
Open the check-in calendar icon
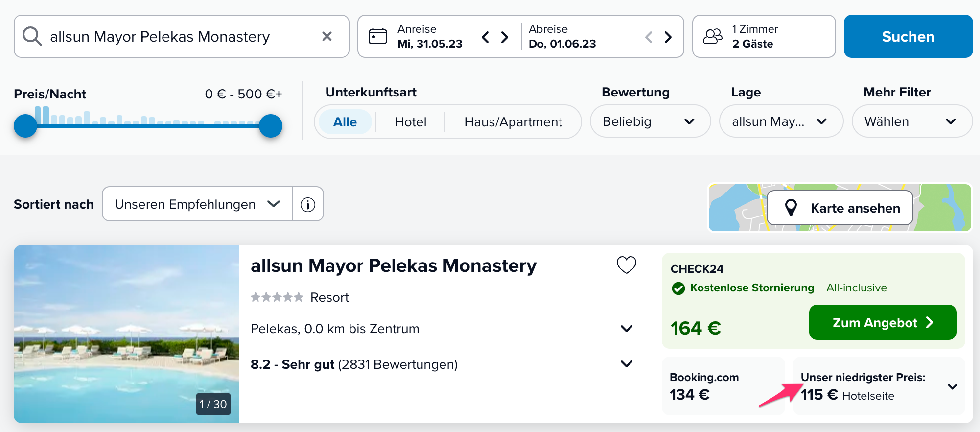point(377,36)
